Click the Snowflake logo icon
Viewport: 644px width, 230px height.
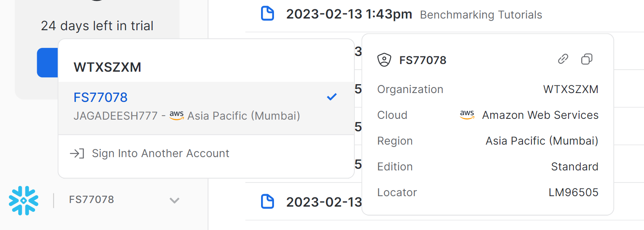coord(23,200)
